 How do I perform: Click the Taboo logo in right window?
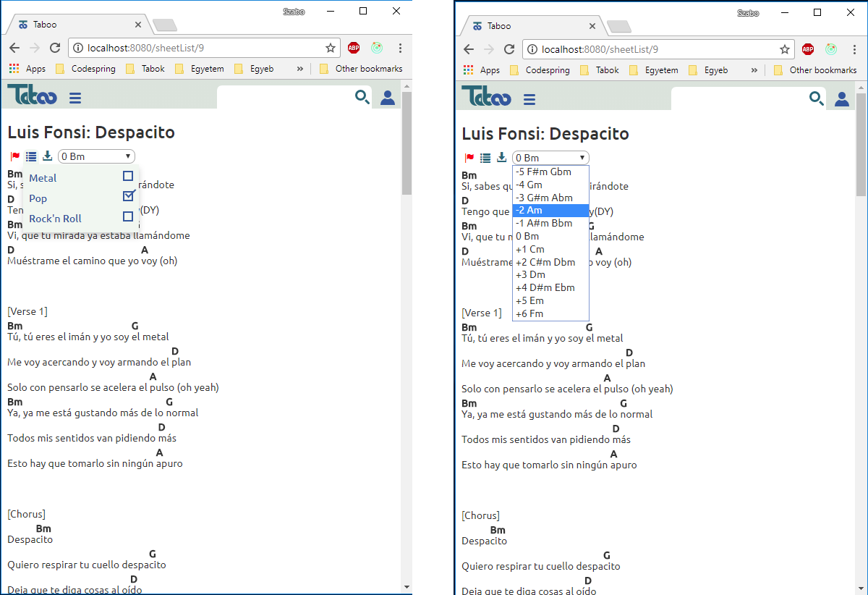(486, 97)
